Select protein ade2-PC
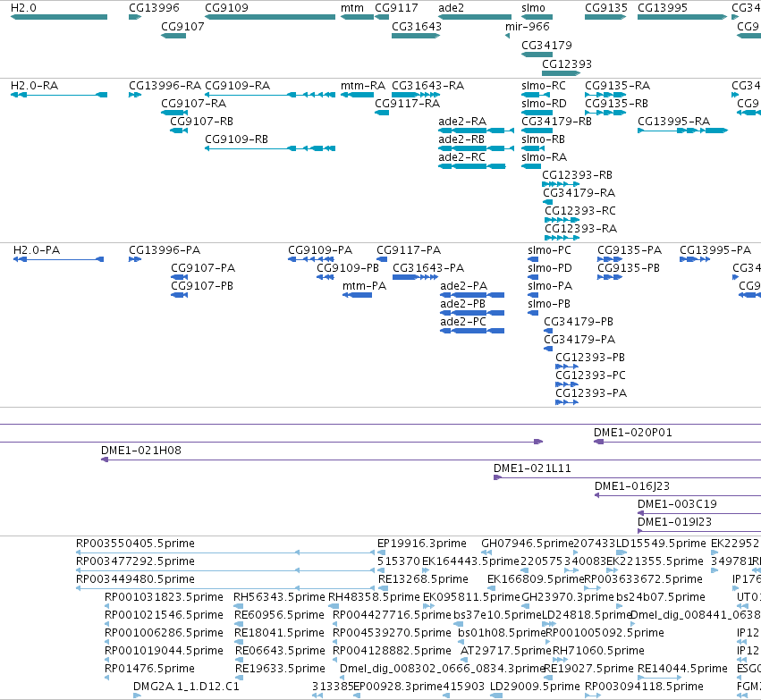Image resolution: width=761 pixels, height=700 pixels. pyautogui.click(x=472, y=331)
